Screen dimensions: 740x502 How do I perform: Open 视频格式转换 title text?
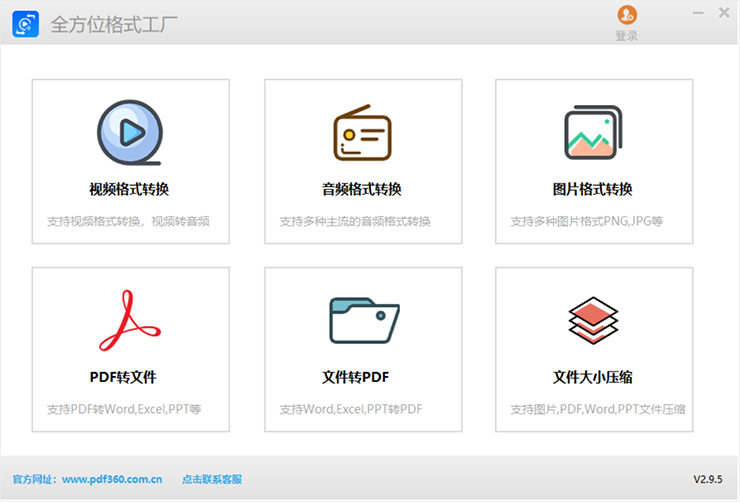(x=129, y=189)
